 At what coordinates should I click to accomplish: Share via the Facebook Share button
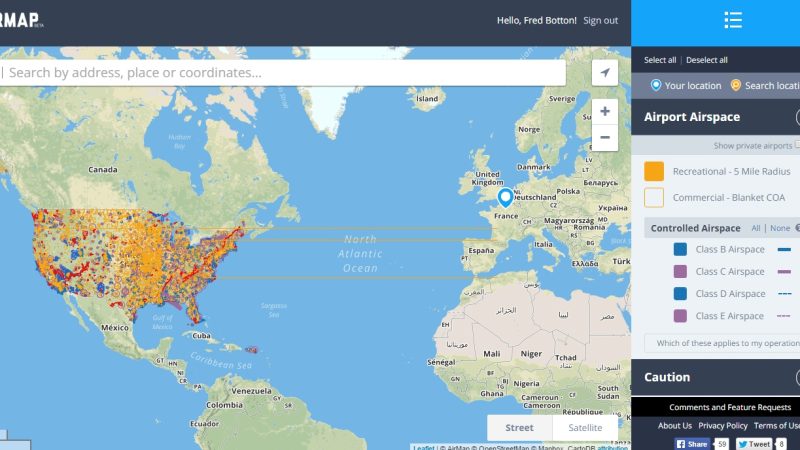[x=692, y=444]
